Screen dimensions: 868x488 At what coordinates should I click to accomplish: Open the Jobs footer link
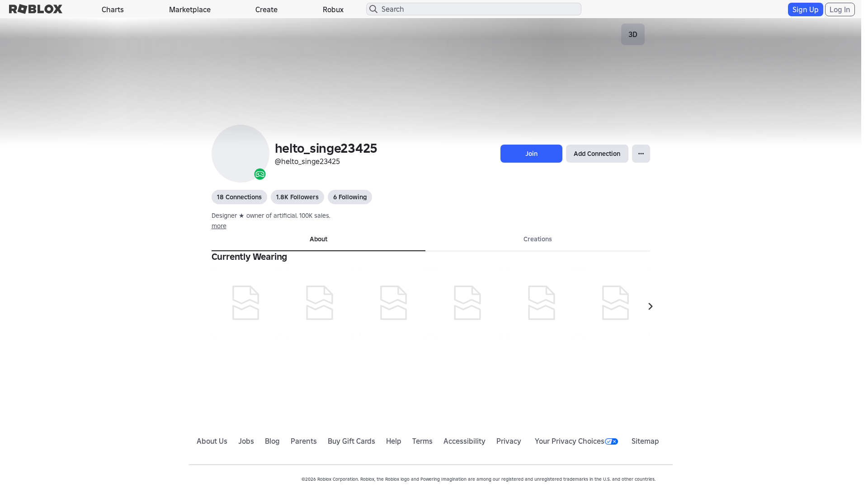pyautogui.click(x=246, y=441)
